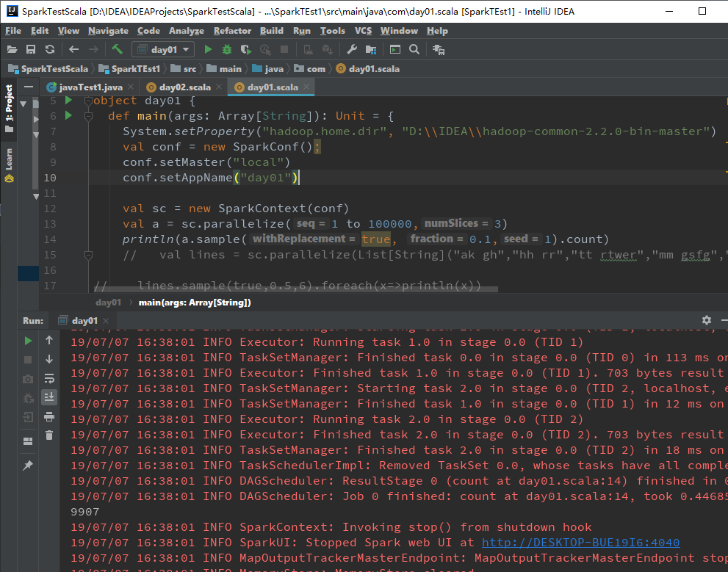Toggle soft-wrap in the Run console

coord(49,378)
